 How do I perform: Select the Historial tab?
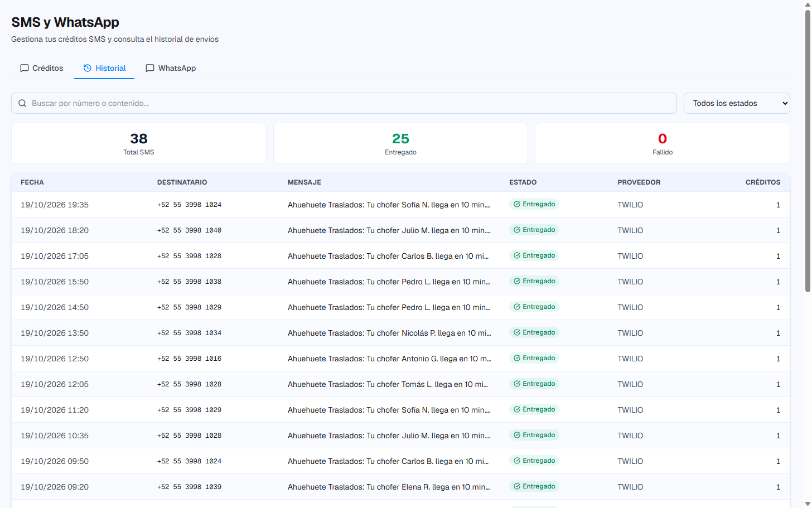coord(104,68)
